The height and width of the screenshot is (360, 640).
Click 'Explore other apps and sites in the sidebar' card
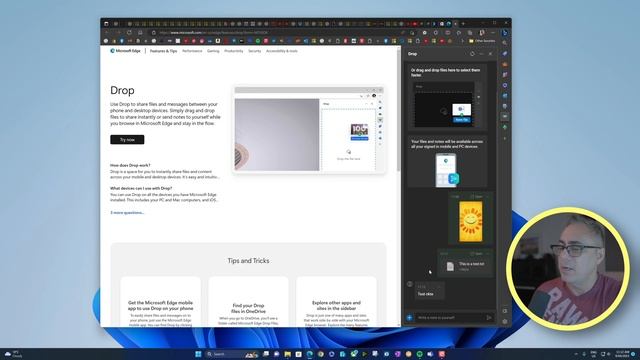point(336,302)
